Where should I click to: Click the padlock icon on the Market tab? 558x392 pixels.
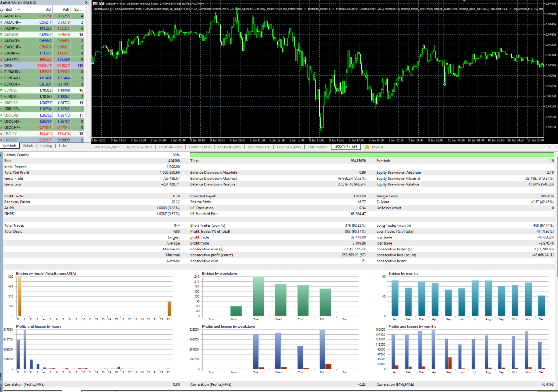[367, 147]
